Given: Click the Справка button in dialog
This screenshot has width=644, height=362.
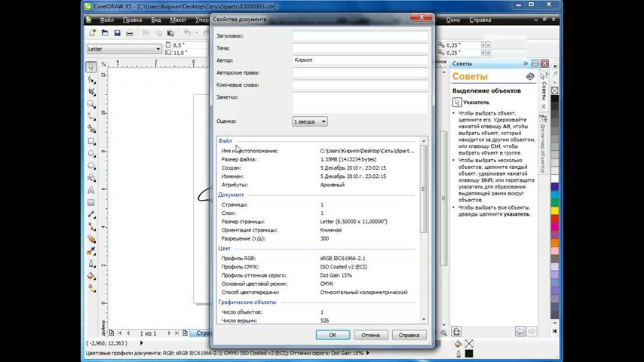Looking at the screenshot, I should [409, 335].
